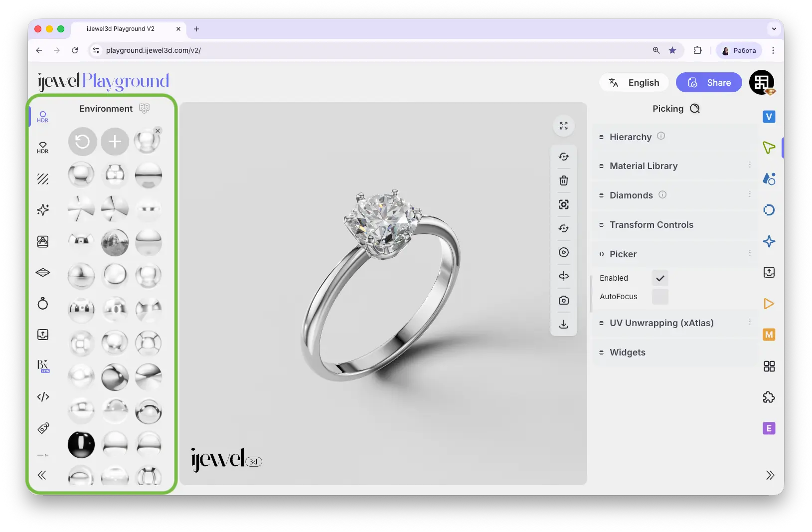Change language with the English button

(634, 83)
